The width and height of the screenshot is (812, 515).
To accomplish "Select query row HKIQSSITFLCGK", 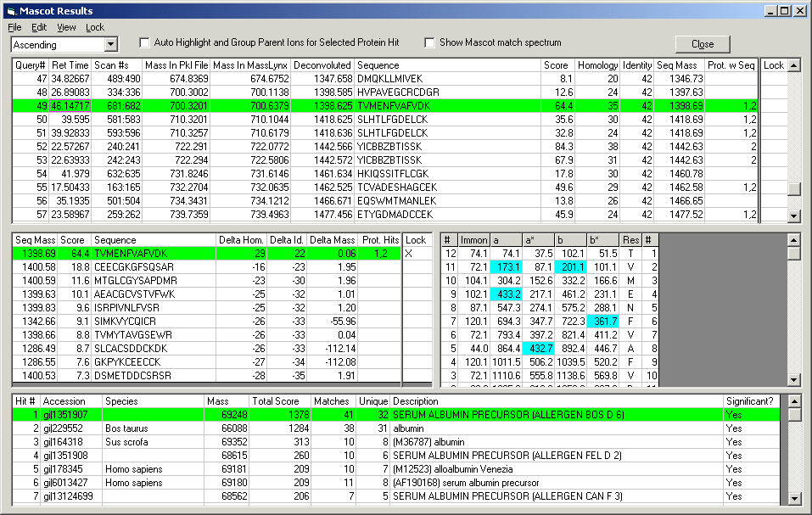I will pos(385,173).
